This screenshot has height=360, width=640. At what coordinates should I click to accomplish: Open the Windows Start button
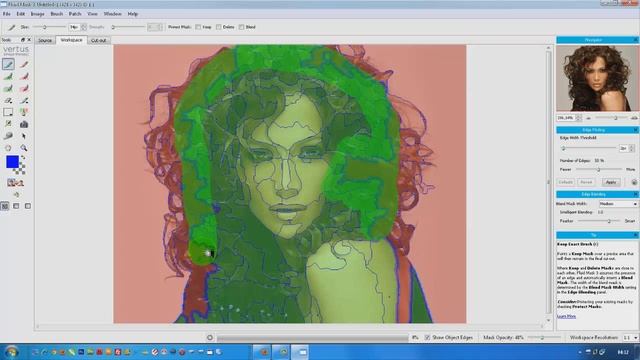pyautogui.click(x=12, y=351)
